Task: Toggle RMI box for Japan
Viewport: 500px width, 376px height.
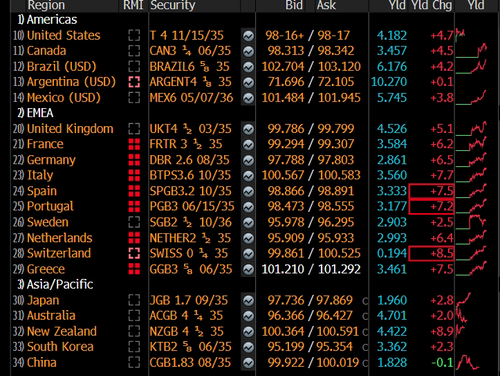Action: [x=134, y=300]
